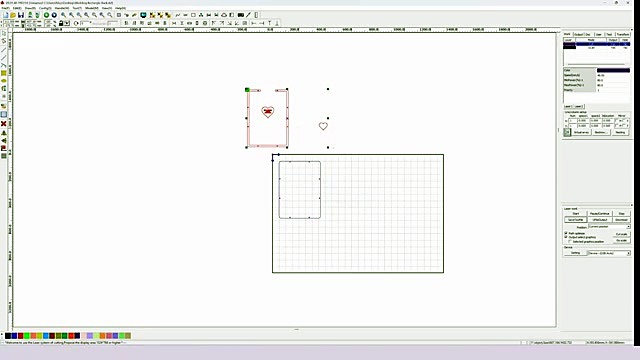Click the Stop button
This screenshot has height=360, width=640.
(x=622, y=213)
